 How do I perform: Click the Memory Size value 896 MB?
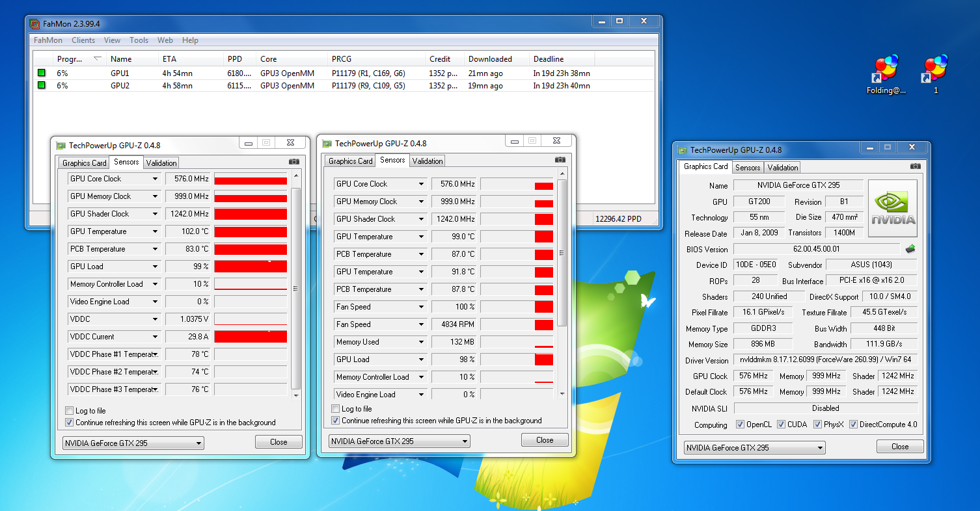point(763,345)
